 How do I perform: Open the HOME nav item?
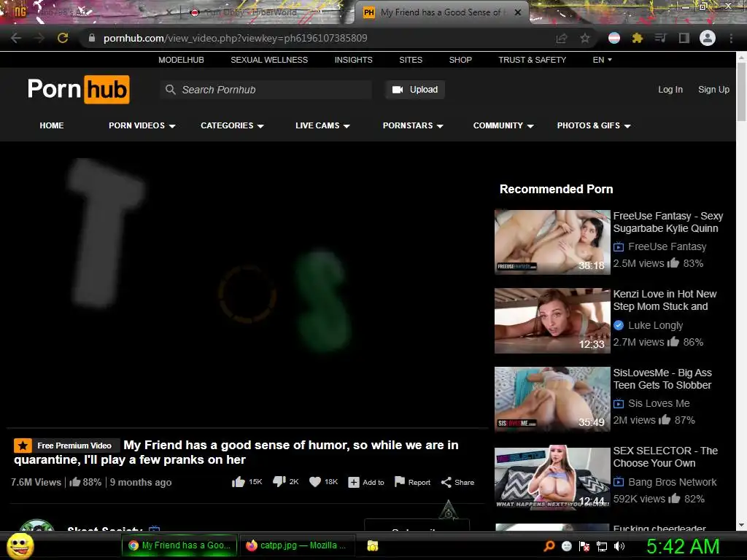(52, 125)
